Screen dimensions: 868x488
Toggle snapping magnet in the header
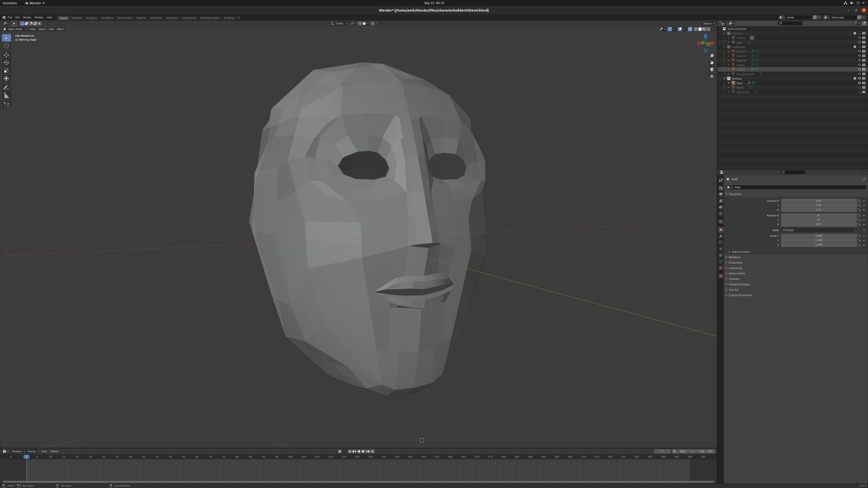(360, 23)
